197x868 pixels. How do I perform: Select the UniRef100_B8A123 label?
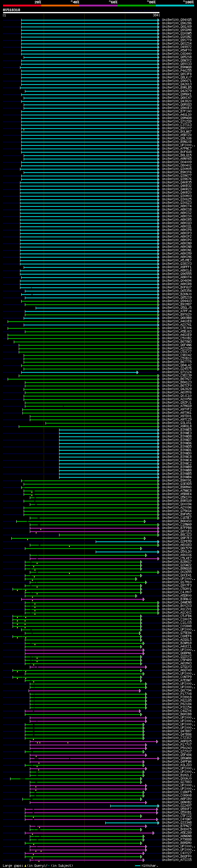pos(177,382)
